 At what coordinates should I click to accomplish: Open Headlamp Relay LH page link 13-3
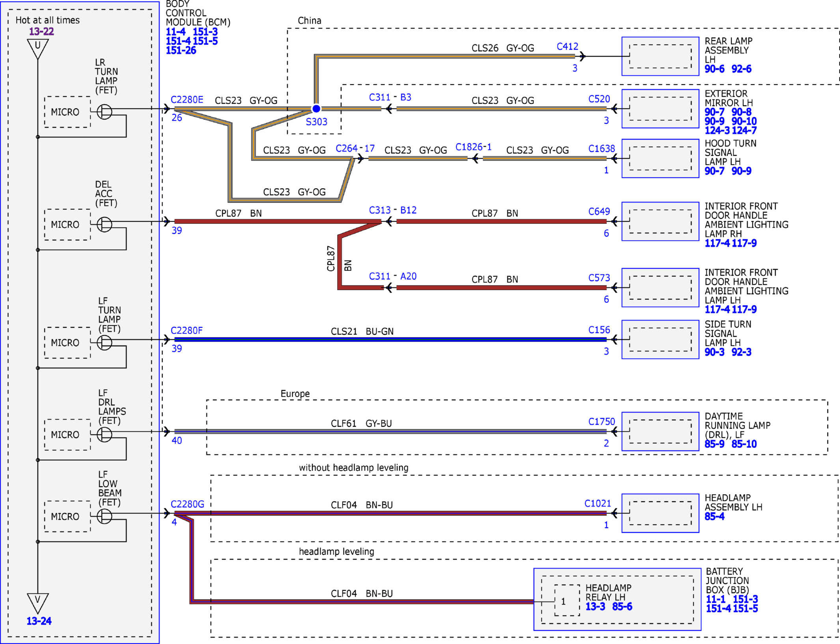pyautogui.click(x=595, y=607)
